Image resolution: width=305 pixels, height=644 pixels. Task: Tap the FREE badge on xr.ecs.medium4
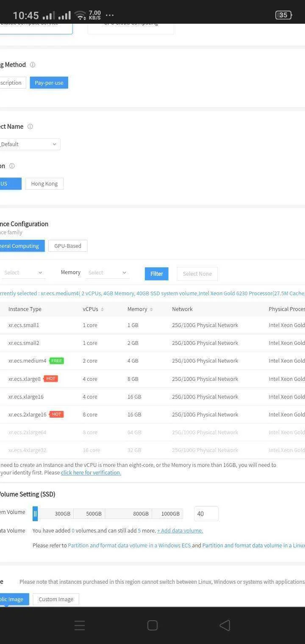tap(56, 361)
